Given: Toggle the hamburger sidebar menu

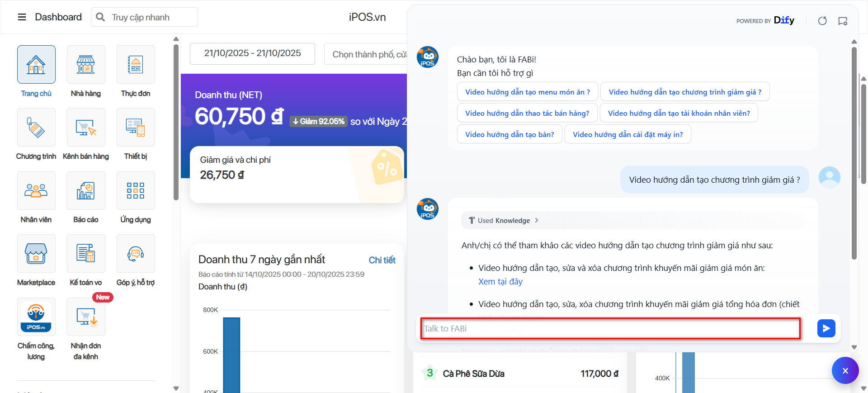Looking at the screenshot, I should click(x=22, y=17).
